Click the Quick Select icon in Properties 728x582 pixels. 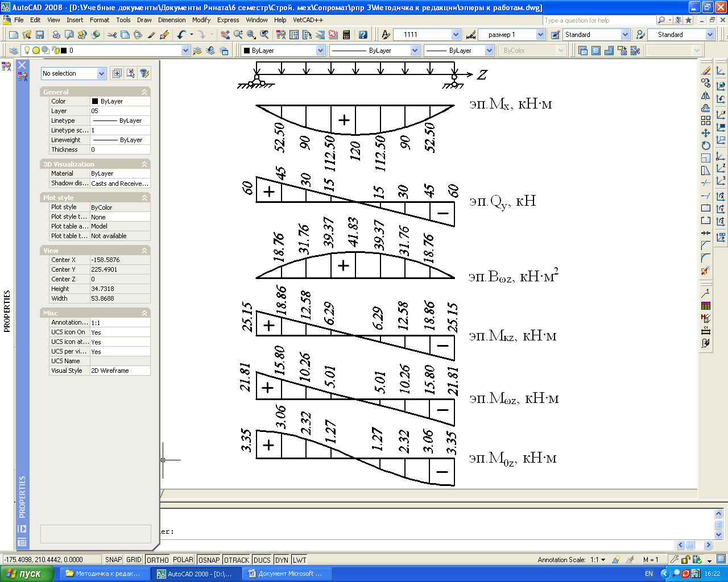click(x=144, y=73)
